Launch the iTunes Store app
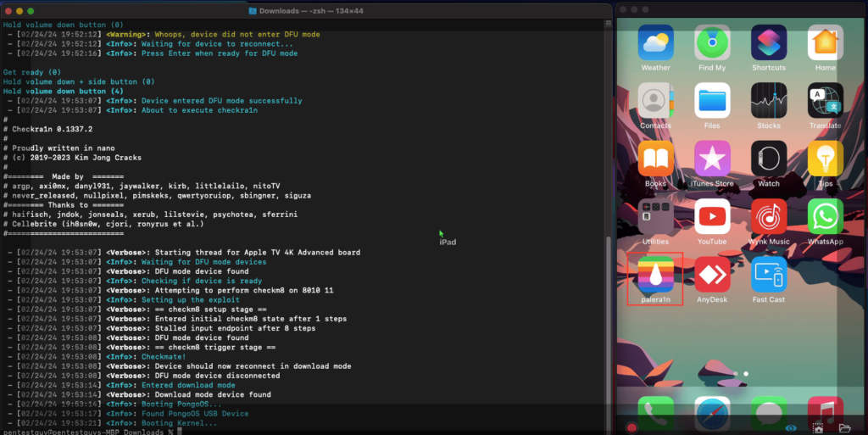 click(712, 159)
